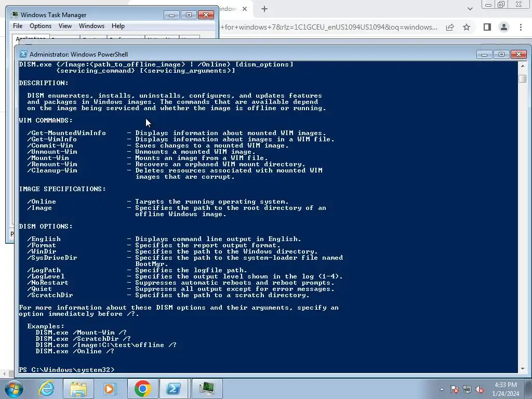
Task: Select the Applications tab in Task Manager
Action: coord(31,38)
